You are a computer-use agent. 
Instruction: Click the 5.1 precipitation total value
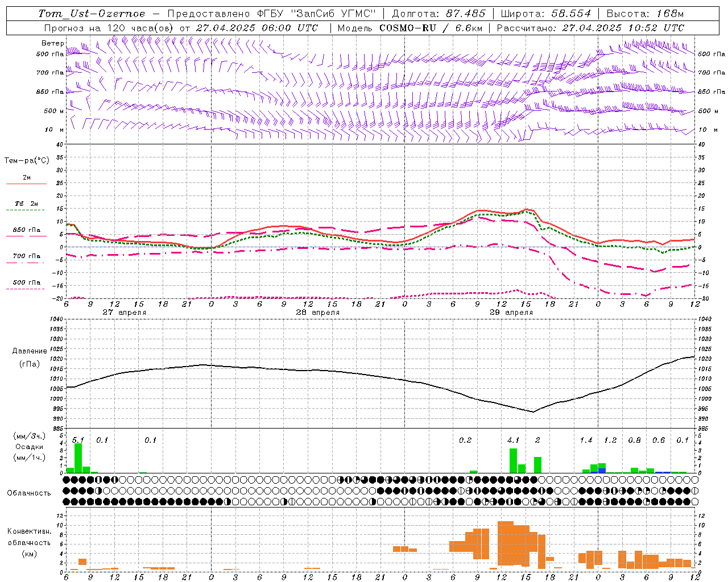tap(78, 440)
